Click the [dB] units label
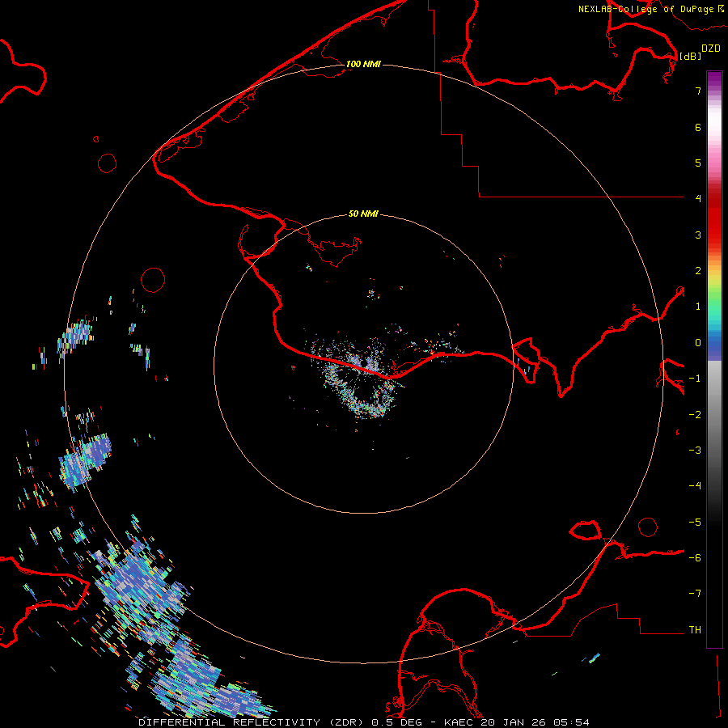728x728 pixels. pyautogui.click(x=691, y=56)
